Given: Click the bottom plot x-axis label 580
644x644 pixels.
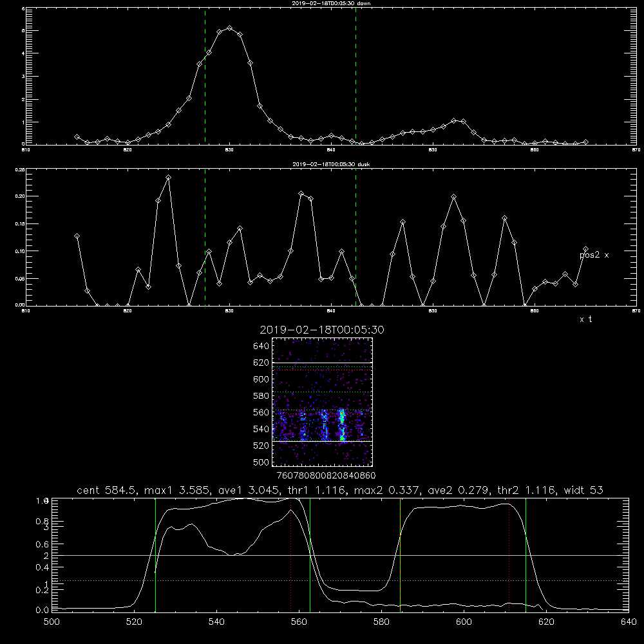Looking at the screenshot, I should 381,622.
